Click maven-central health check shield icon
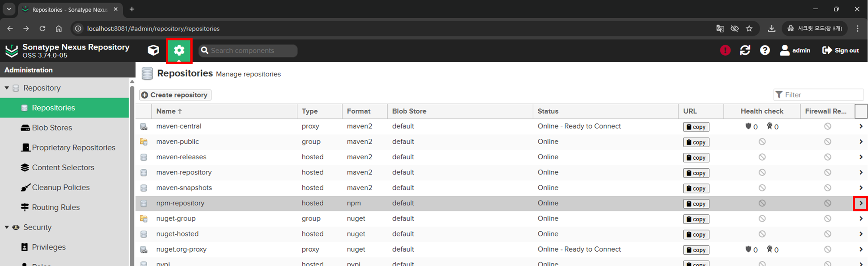Screen dimensions: 868x266 (748, 126)
